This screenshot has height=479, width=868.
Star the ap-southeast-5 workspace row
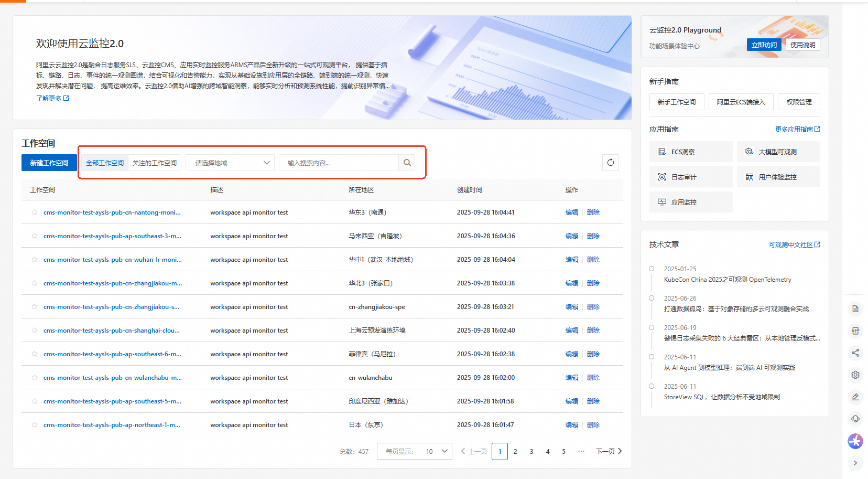[x=35, y=401]
